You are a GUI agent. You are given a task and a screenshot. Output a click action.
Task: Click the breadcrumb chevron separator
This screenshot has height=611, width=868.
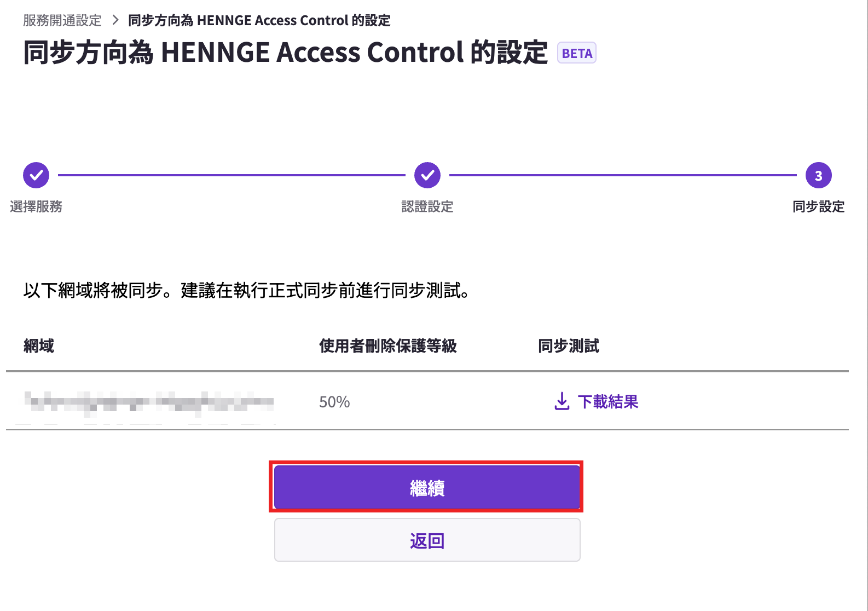115,20
